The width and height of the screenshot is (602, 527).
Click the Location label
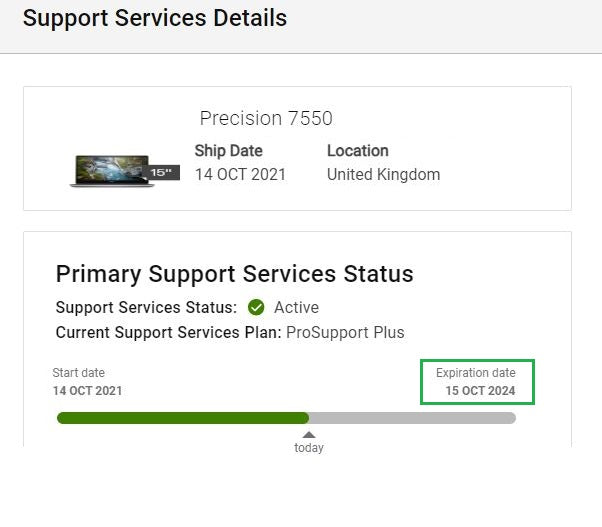[357, 151]
